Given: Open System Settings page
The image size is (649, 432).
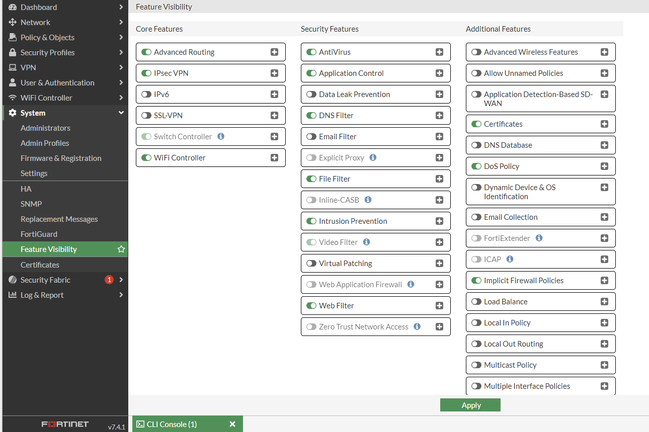Looking at the screenshot, I should pyautogui.click(x=34, y=173).
